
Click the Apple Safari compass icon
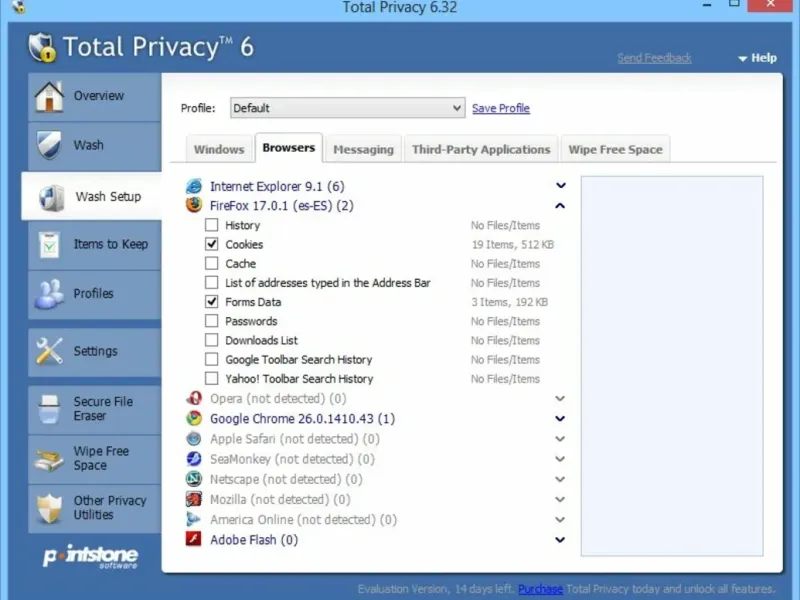click(194, 439)
